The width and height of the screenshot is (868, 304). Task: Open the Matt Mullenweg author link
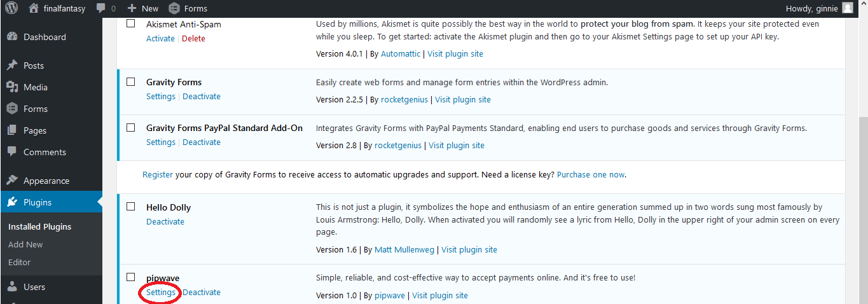coord(404,249)
